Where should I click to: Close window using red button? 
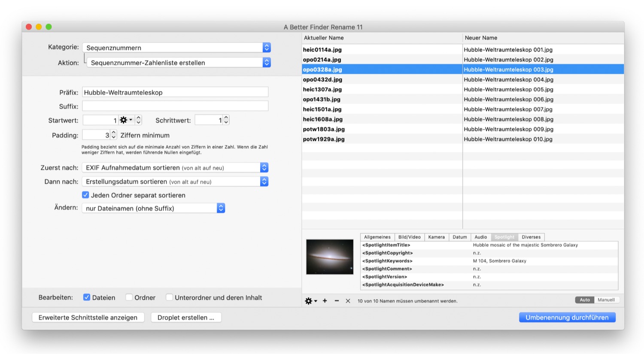pyautogui.click(x=29, y=27)
